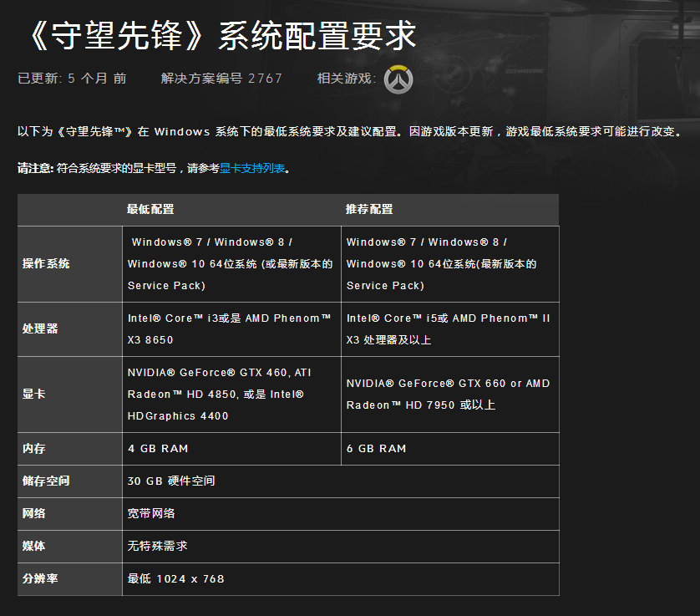Viewport: 700px width, 616px height.
Task: Click the 宽带网络 cell
Action: [x=341, y=514]
